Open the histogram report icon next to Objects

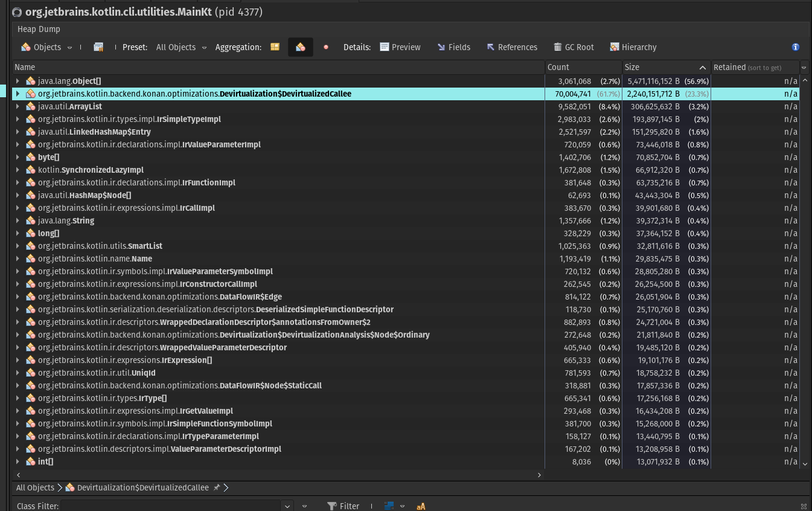pos(98,47)
